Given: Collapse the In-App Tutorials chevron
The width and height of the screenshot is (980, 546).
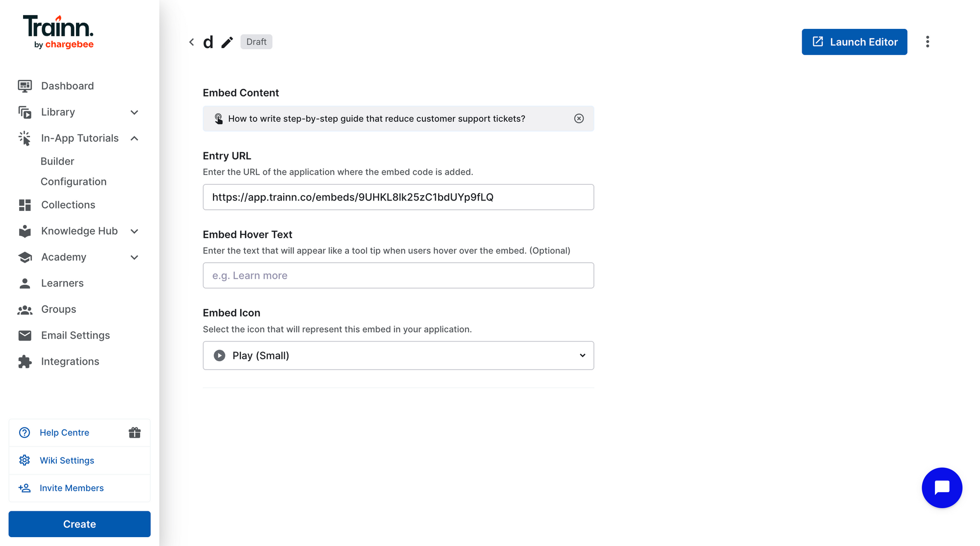Looking at the screenshot, I should (134, 139).
